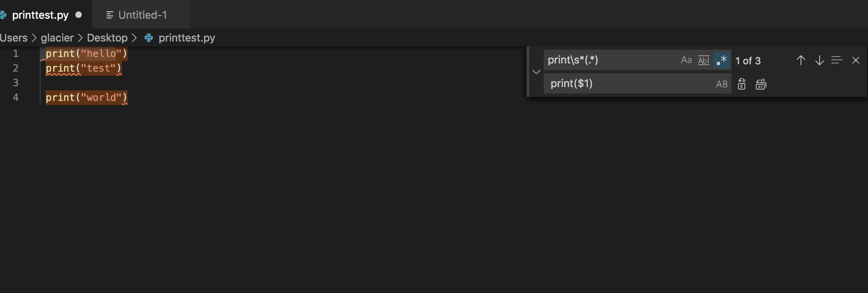868x293 pixels.
Task: Disable the regular expression search option
Action: click(721, 60)
